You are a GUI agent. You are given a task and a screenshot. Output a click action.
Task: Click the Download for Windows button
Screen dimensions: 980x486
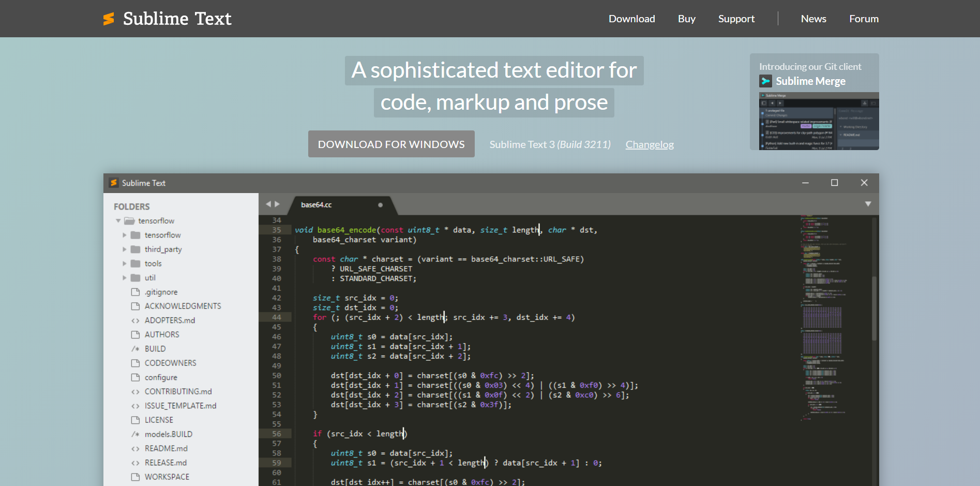pos(391,144)
